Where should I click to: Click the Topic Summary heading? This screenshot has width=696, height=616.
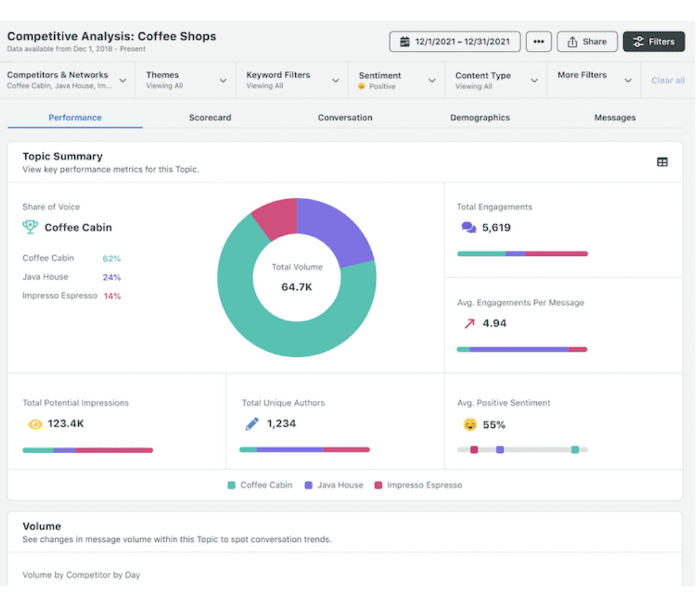click(63, 156)
